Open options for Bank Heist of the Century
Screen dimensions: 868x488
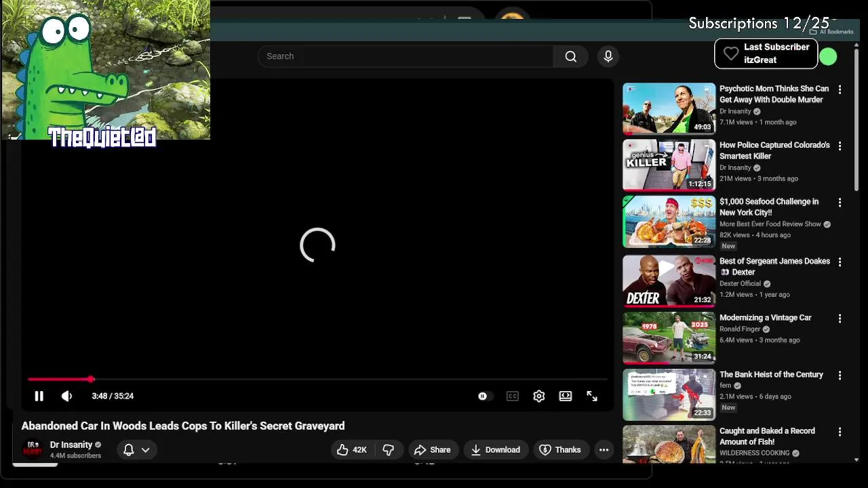(840, 375)
